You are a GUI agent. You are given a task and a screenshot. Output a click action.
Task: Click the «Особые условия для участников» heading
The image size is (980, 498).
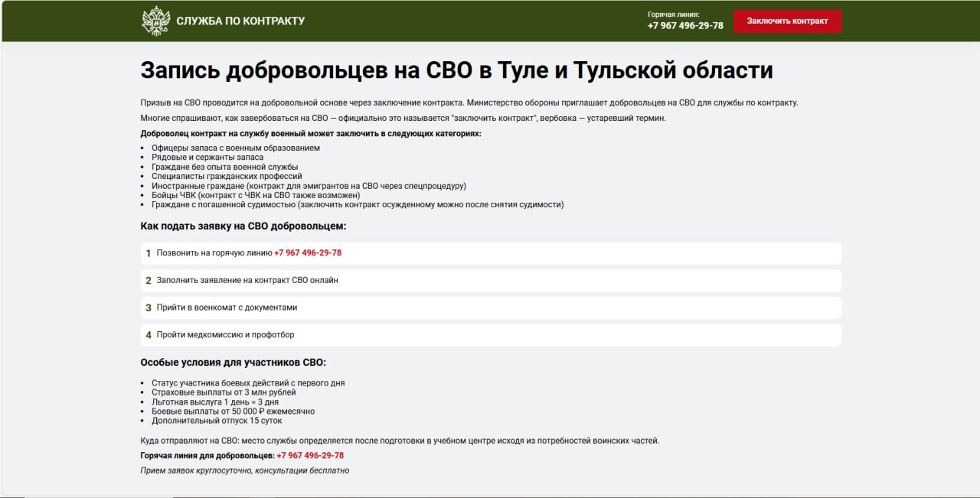click(238, 363)
